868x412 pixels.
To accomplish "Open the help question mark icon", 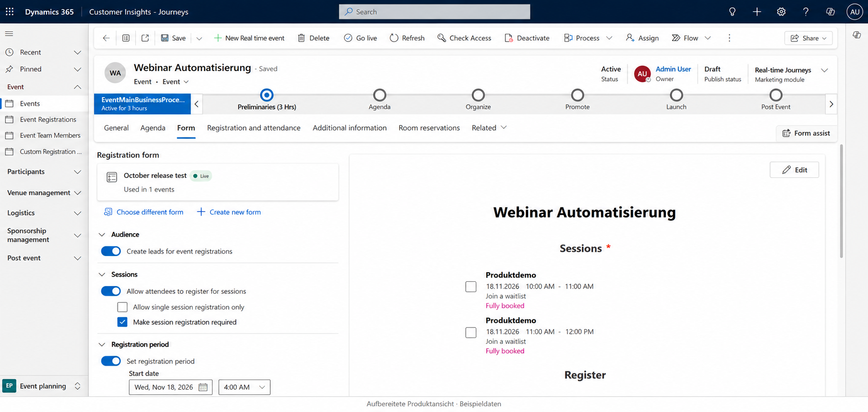I will click(806, 11).
